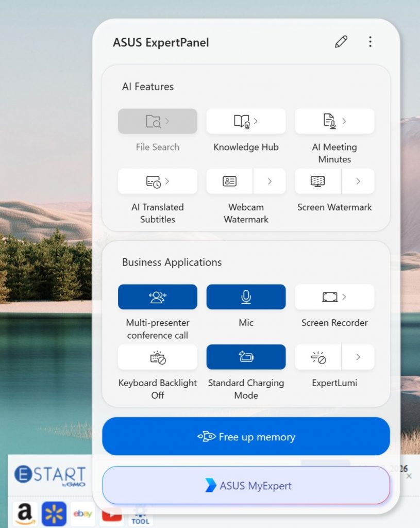Open the Screen Recorder tile
Viewport: 420px width, 528px height.
pos(334,297)
